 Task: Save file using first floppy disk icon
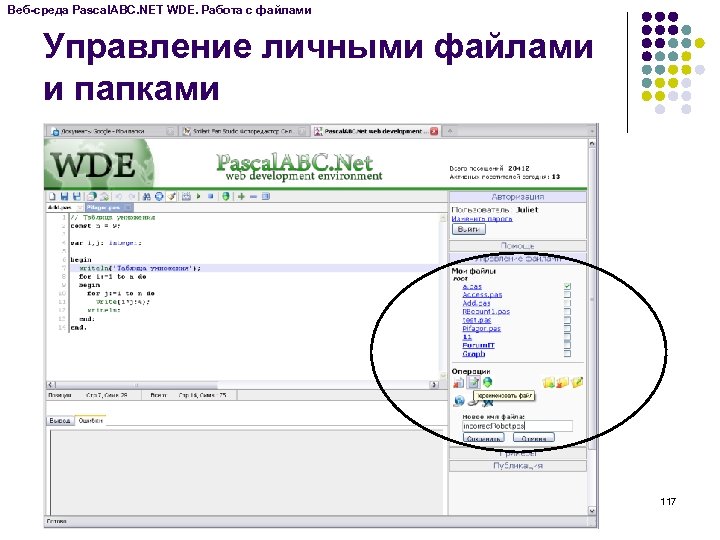click(x=64, y=196)
